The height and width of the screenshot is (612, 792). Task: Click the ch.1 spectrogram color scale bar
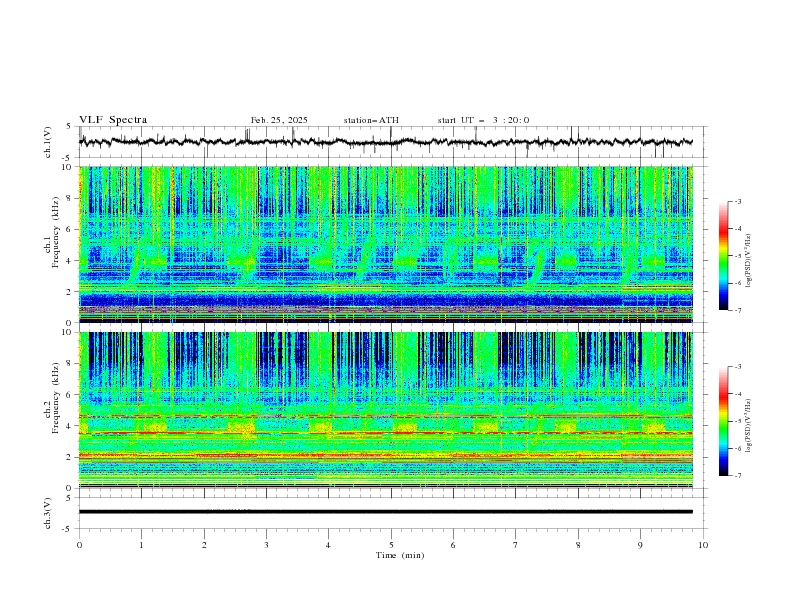coord(723,256)
